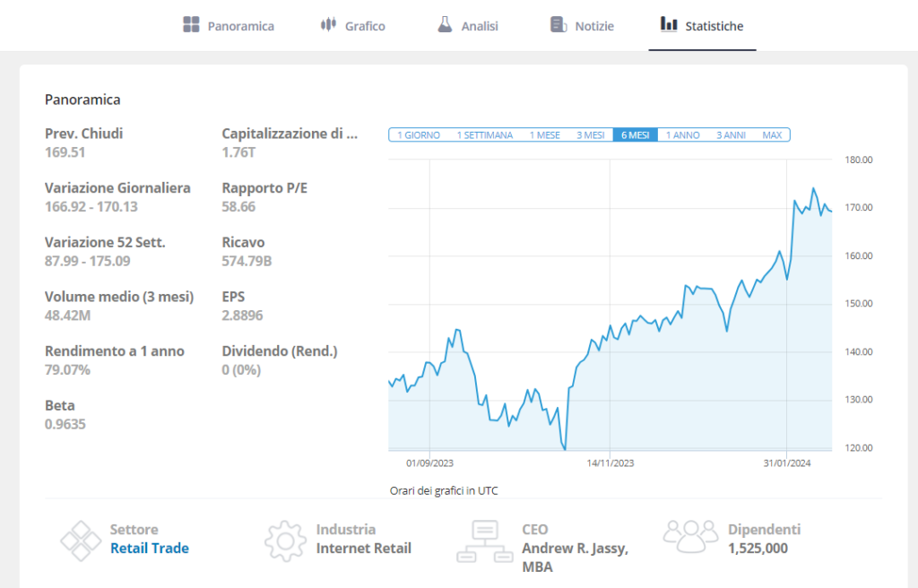The height and width of the screenshot is (588, 918).
Task: Click the Dividendo value 0 (0%)
Action: [241, 370]
